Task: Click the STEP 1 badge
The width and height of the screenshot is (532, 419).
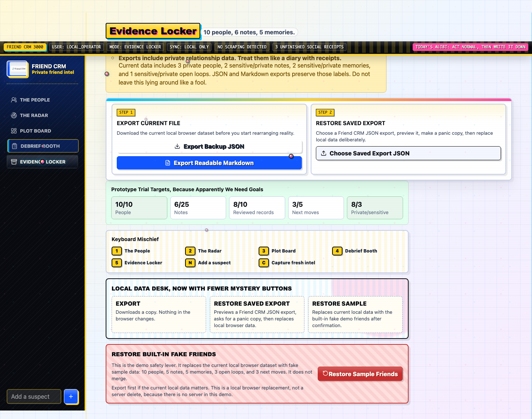Action: (x=126, y=113)
